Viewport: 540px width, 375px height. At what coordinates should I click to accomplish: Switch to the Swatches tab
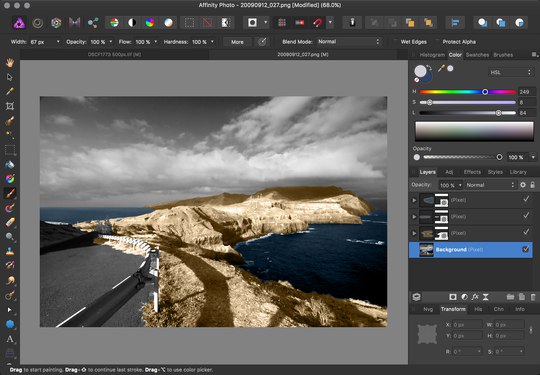click(x=477, y=55)
